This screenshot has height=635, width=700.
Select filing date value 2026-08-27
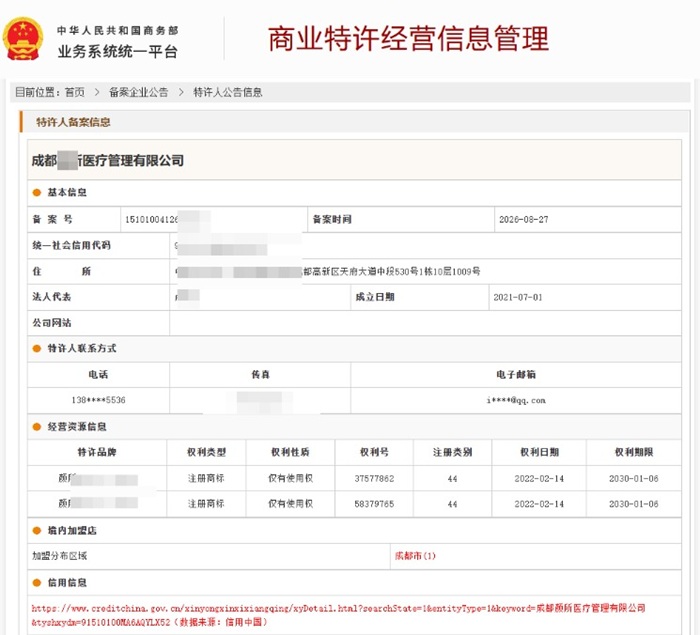point(524,219)
